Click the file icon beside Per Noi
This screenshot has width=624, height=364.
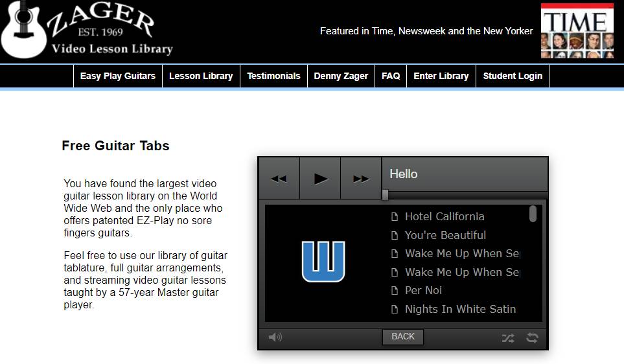click(394, 291)
